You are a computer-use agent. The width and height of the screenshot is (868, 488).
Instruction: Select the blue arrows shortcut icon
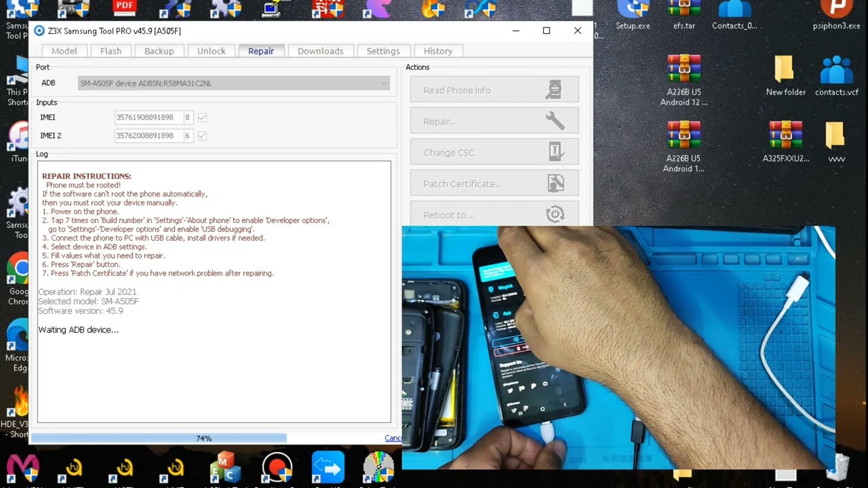pos(328,468)
